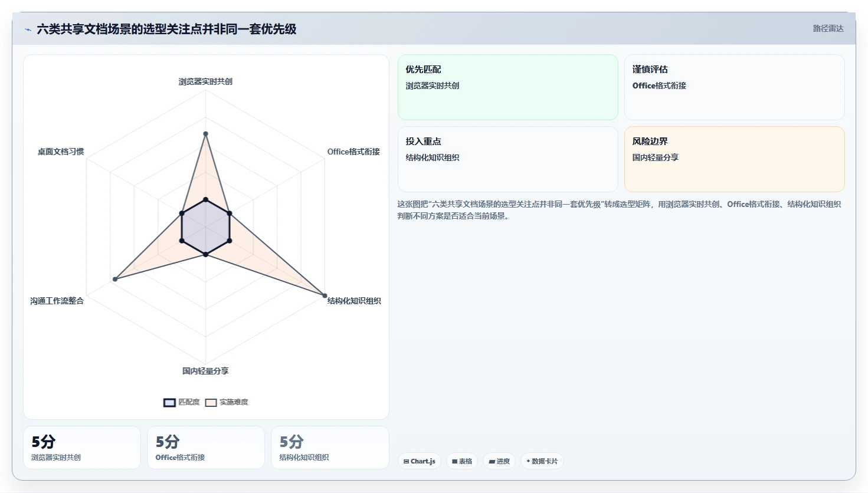Click 结构化知识组织 text in 投入重点 card
The height and width of the screenshot is (493, 868).
coord(433,157)
